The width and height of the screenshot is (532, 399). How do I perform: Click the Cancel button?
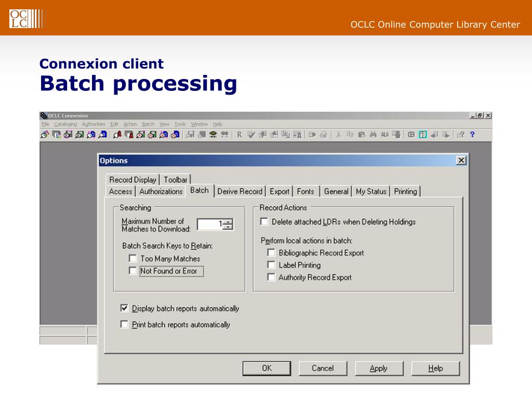pyautogui.click(x=323, y=368)
